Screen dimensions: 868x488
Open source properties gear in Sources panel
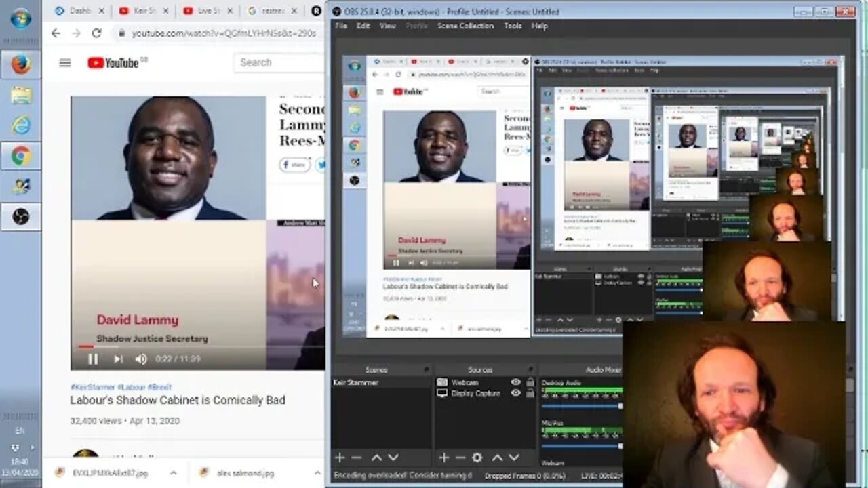(477, 457)
